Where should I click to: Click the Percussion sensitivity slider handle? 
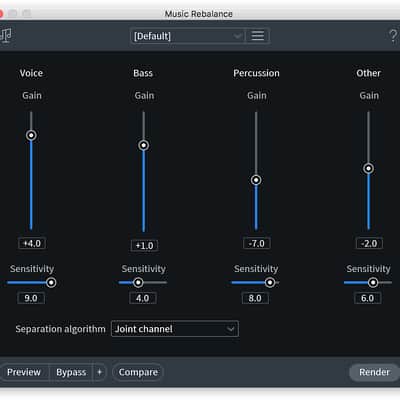tap(270, 283)
